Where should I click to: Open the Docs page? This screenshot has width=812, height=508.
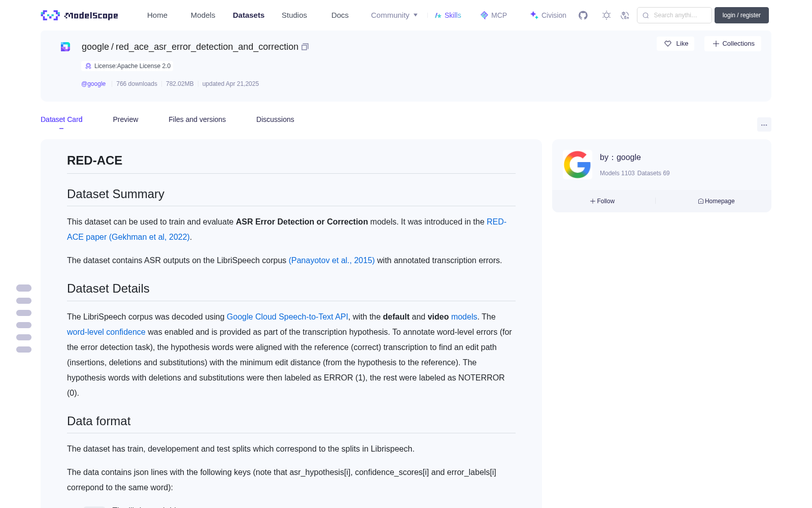tap(340, 15)
